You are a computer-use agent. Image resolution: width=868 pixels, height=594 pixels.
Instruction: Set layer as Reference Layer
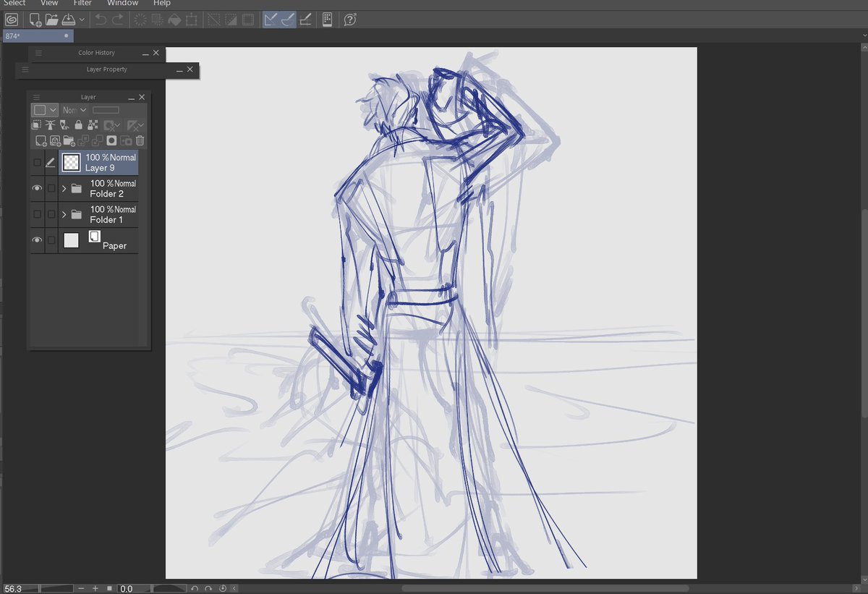[50, 125]
